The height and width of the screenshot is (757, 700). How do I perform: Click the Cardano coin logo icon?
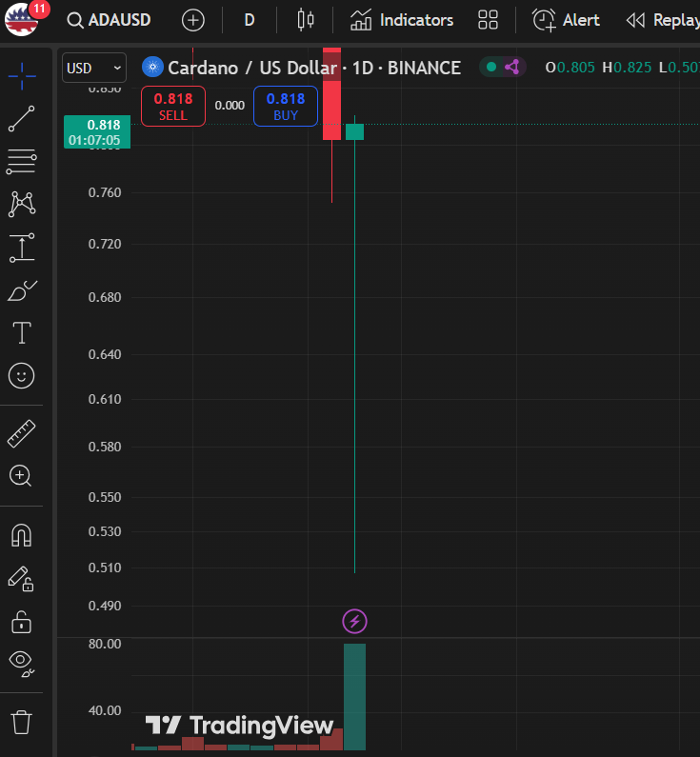(x=152, y=67)
